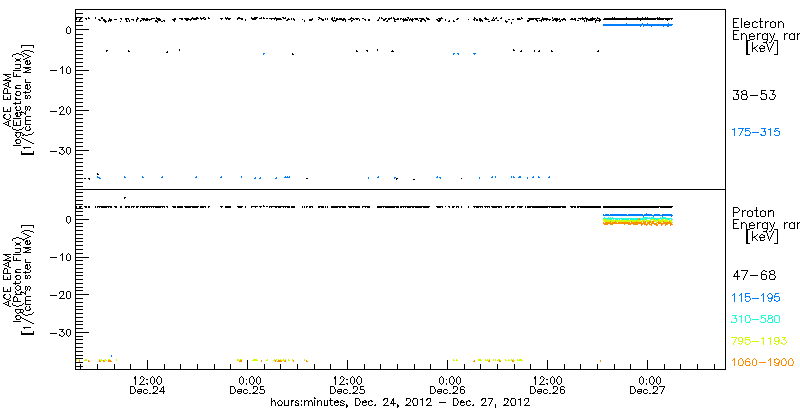
Task: Click the -20 tick label on electron flux axis
Action: click(60, 110)
